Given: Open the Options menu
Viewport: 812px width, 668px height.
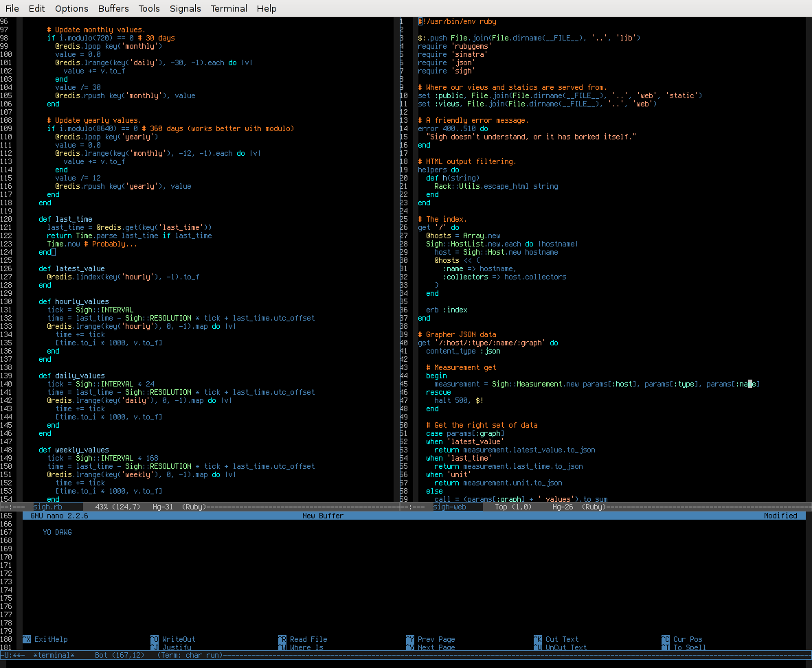Looking at the screenshot, I should click(71, 8).
